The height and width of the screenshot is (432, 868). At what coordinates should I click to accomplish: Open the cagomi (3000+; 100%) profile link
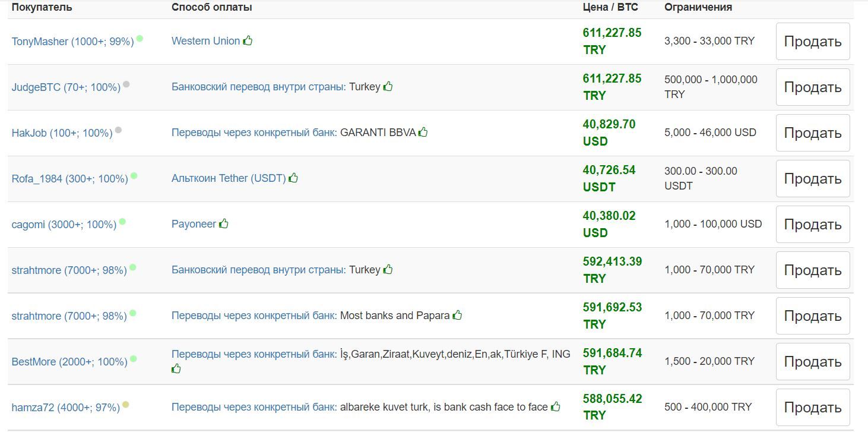tap(64, 225)
